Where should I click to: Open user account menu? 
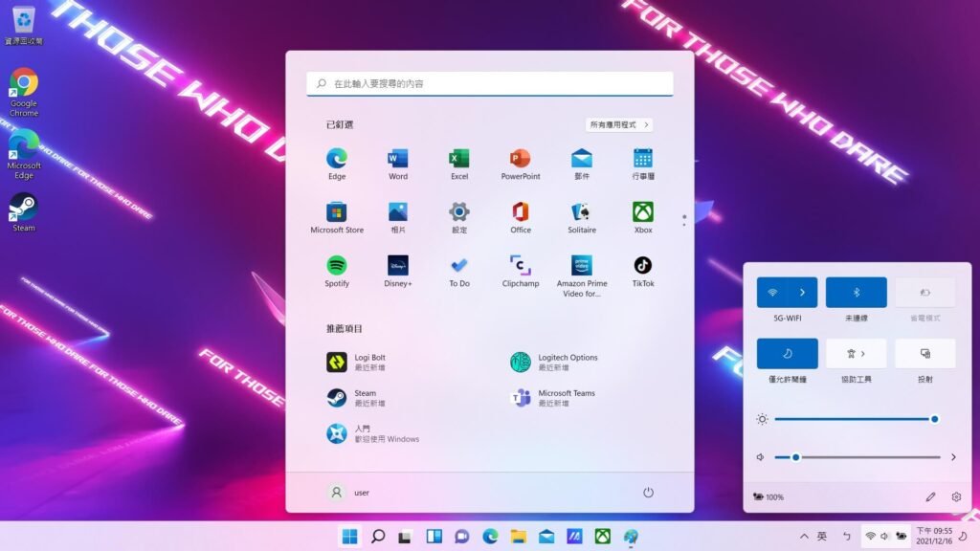coord(348,493)
